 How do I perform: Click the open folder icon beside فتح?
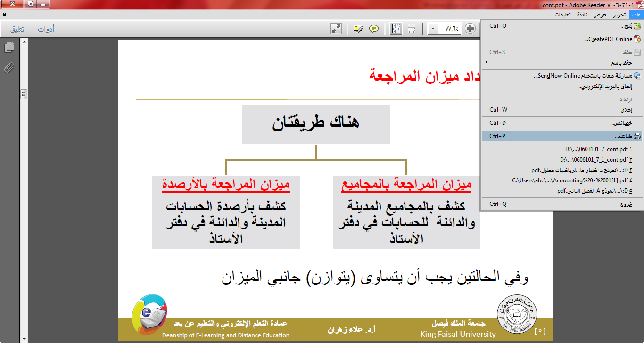tap(637, 26)
